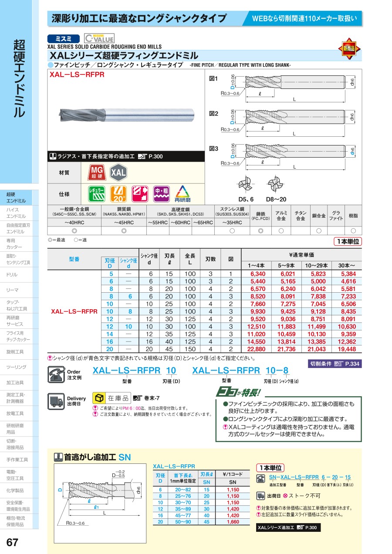Click the 図1 tool diagram
The height and width of the screenshot is (554, 392).
click(x=289, y=88)
